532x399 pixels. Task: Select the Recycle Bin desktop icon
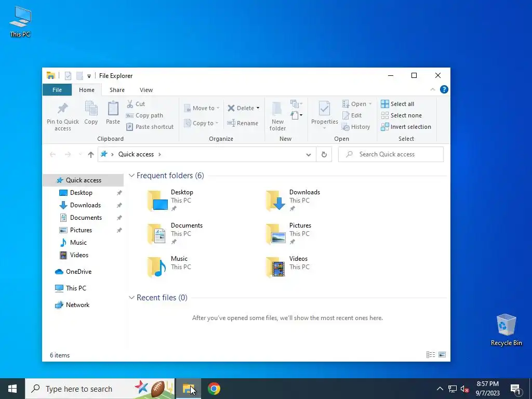click(x=506, y=330)
